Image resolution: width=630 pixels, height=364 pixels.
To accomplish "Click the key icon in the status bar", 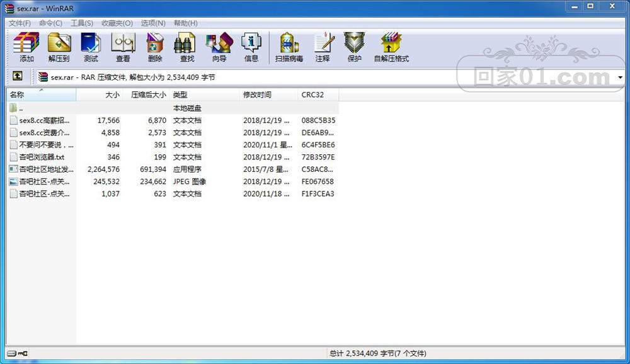I will [x=23, y=353].
